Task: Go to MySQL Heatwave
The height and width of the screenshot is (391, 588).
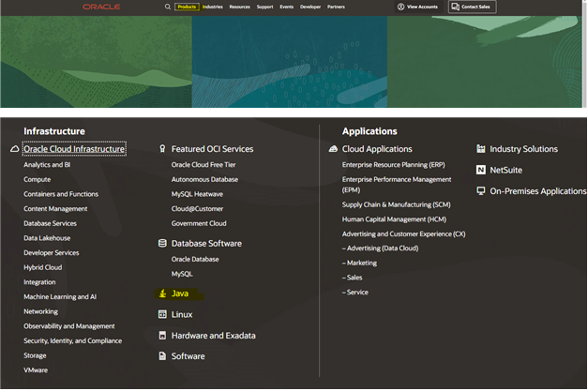Action: (x=197, y=194)
